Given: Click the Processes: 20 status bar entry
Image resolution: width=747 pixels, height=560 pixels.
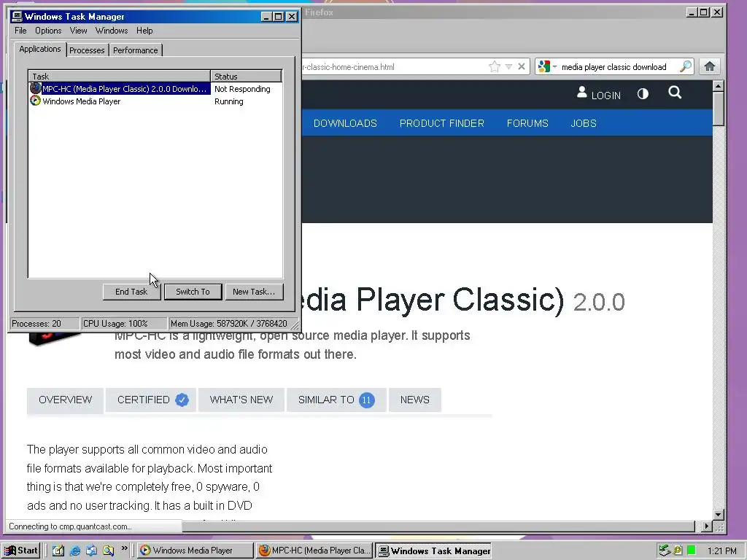Looking at the screenshot, I should [44, 323].
